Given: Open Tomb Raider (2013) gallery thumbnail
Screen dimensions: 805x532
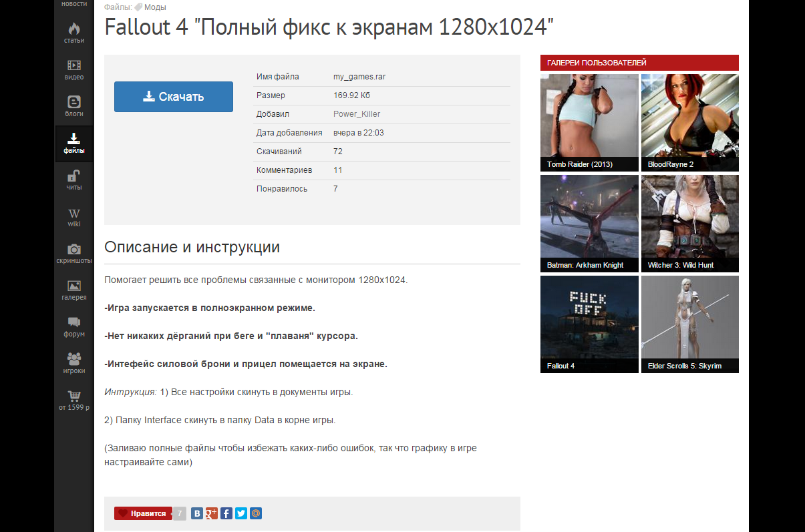Looking at the screenshot, I should point(589,123).
